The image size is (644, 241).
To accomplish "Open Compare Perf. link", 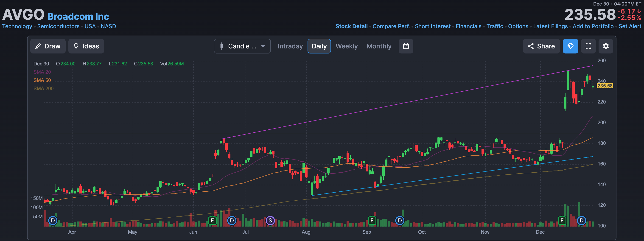I will pos(391,26).
